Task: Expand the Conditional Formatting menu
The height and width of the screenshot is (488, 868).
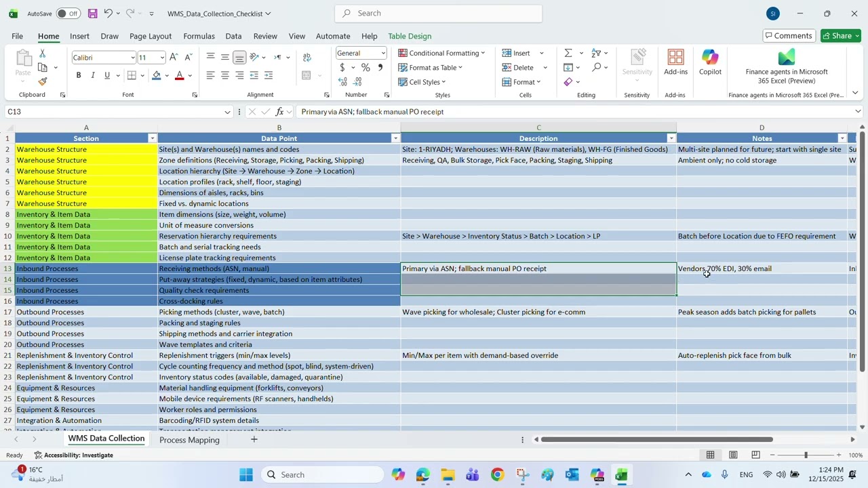Action: click(442, 53)
